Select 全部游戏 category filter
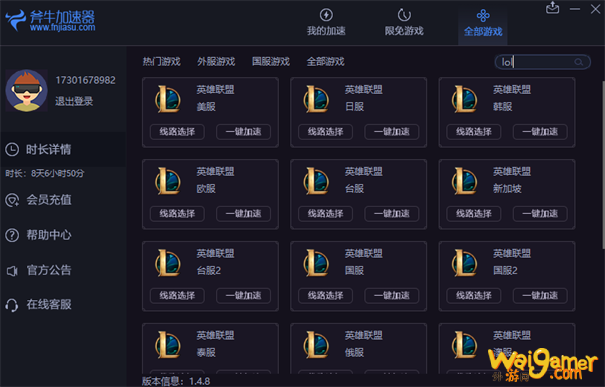 coord(326,62)
